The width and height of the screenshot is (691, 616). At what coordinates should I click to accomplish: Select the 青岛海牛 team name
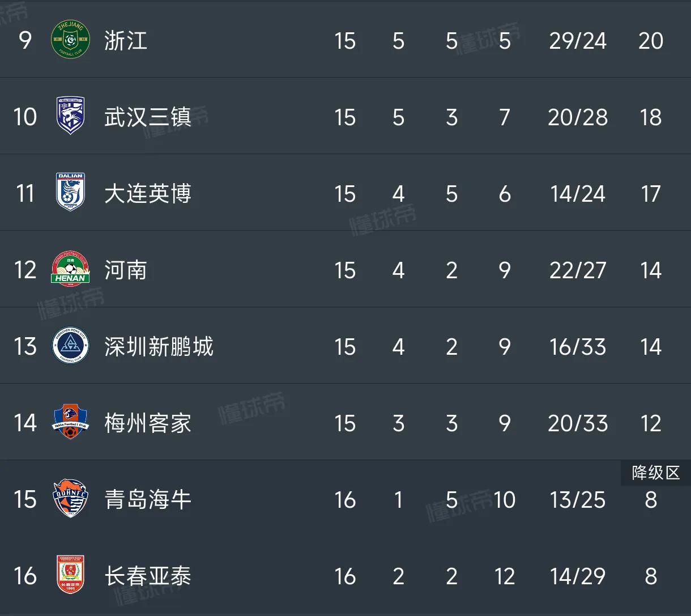(x=148, y=500)
